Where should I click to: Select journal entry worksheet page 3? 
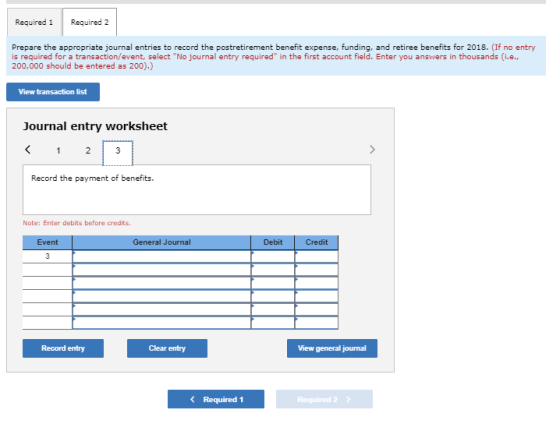(x=118, y=153)
